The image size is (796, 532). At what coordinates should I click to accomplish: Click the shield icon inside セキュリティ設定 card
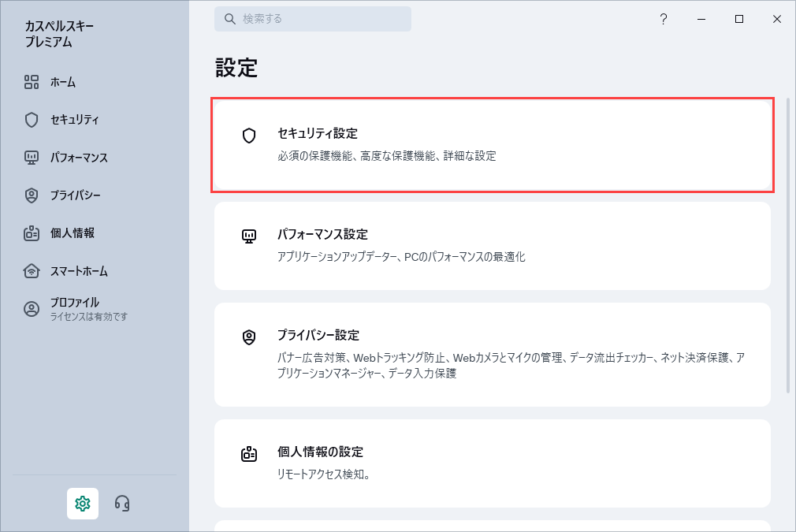[x=249, y=134]
